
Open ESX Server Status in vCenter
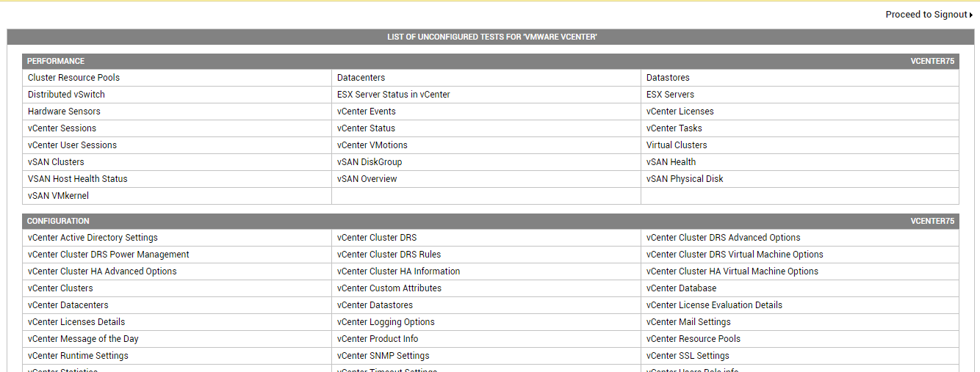393,95
